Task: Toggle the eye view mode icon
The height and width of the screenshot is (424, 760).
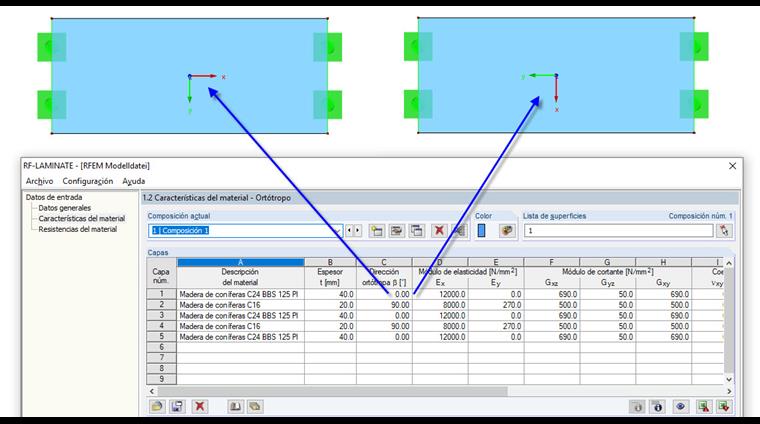Action: click(681, 407)
